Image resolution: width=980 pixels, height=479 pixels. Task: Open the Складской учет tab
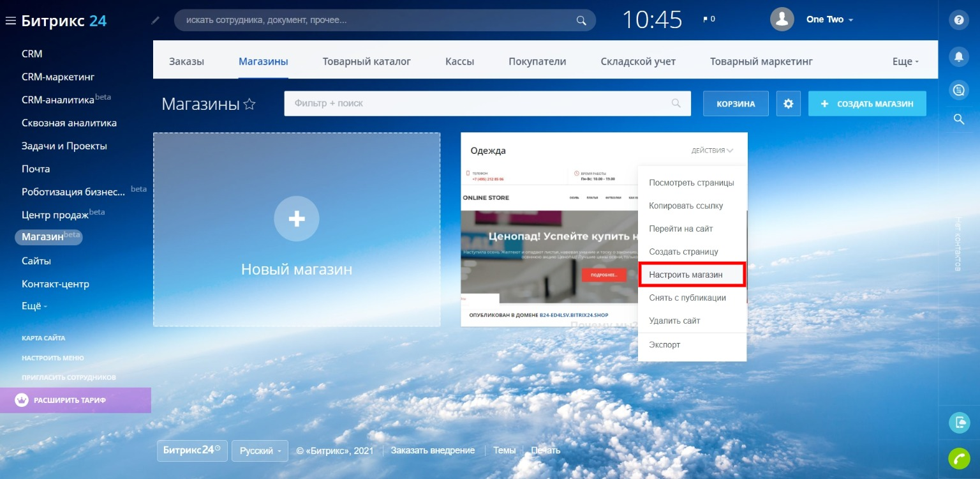[x=638, y=62]
